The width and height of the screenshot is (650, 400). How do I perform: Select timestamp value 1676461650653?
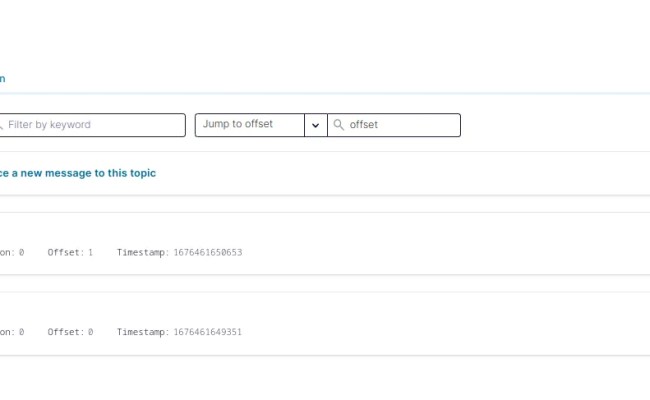point(208,252)
